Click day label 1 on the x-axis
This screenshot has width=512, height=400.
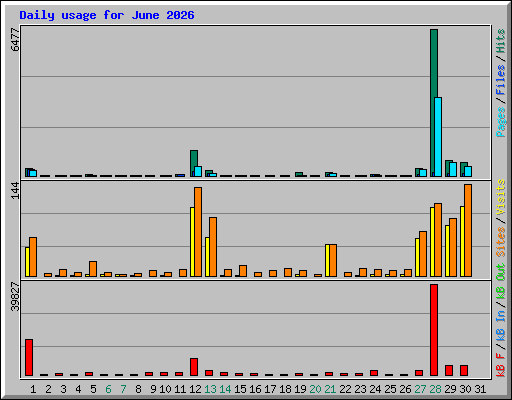(33, 389)
